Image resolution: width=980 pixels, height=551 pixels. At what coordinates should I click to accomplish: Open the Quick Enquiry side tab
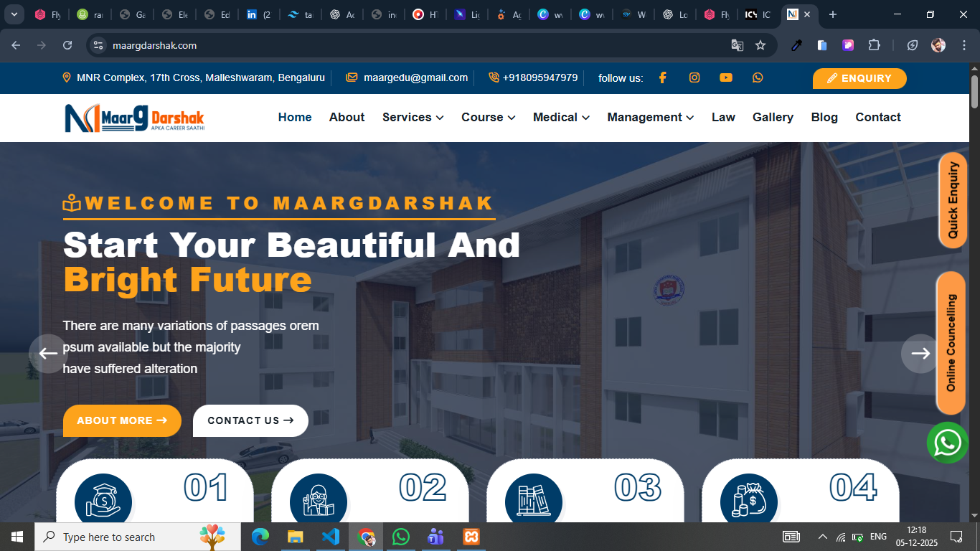pyautogui.click(x=953, y=200)
